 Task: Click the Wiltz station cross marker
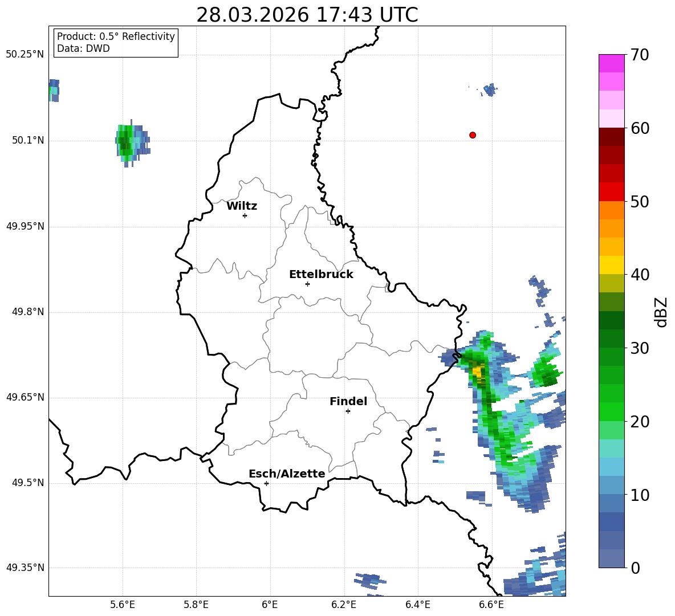click(245, 215)
